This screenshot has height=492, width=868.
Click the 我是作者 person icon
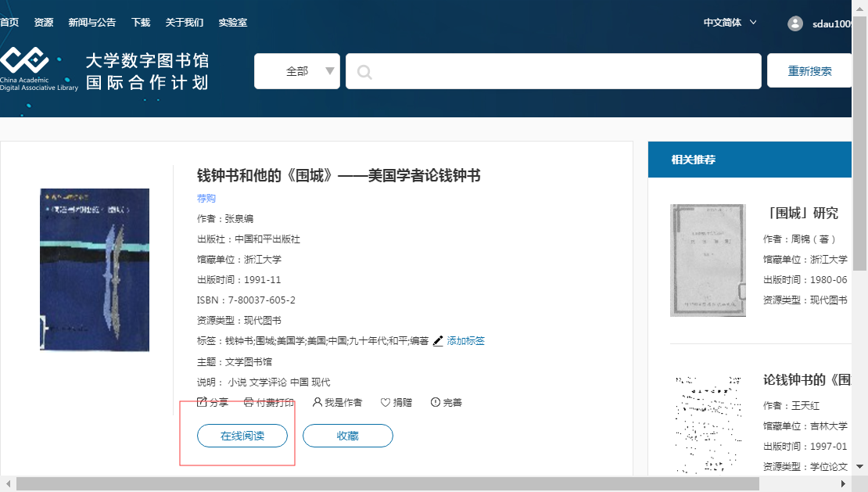(317, 402)
